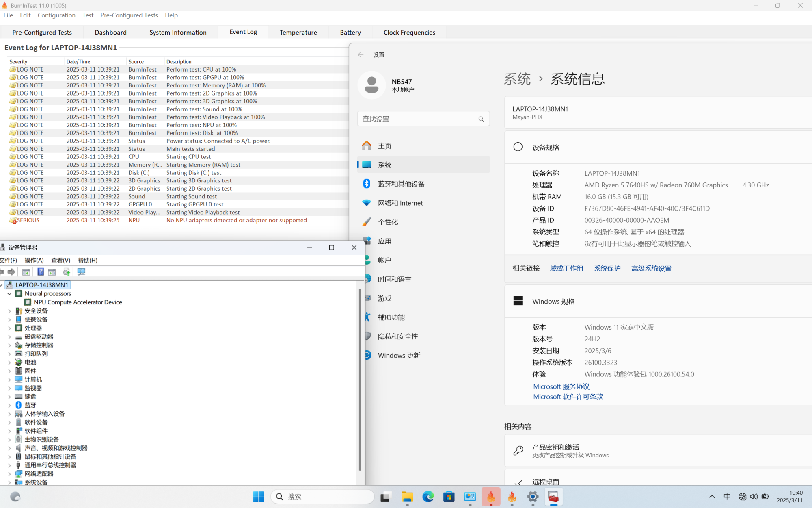Select the 键盘 icon in Device Manager tree

(19, 397)
